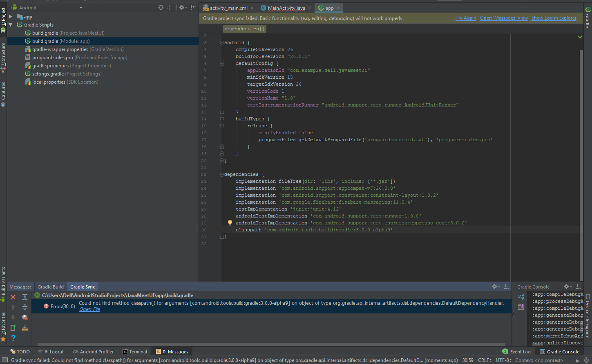Expand the app folder in project tree
This screenshot has height=364, width=592.
click(11, 17)
